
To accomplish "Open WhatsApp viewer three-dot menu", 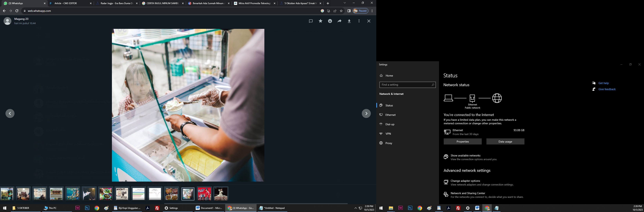I will tap(359, 21).
